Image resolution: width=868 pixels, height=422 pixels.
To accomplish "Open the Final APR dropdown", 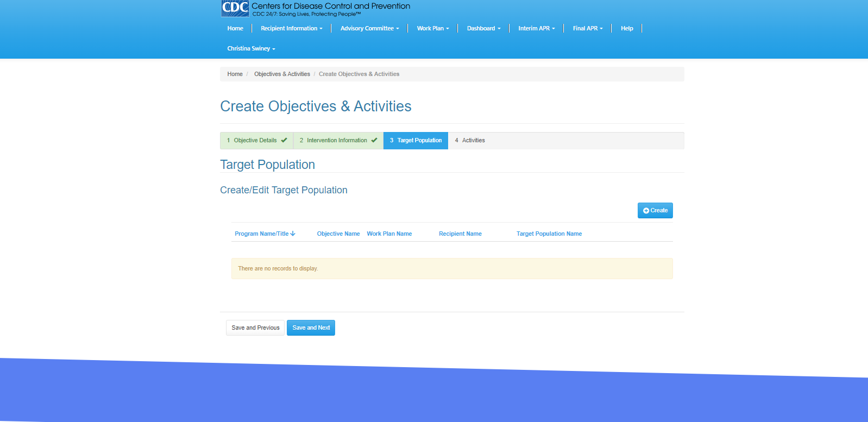I will 587,28.
